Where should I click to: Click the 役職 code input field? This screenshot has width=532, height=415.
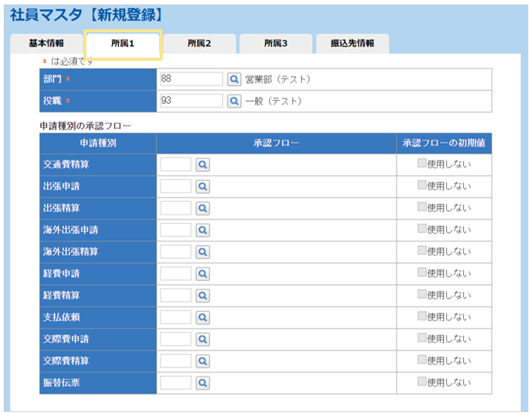[191, 101]
